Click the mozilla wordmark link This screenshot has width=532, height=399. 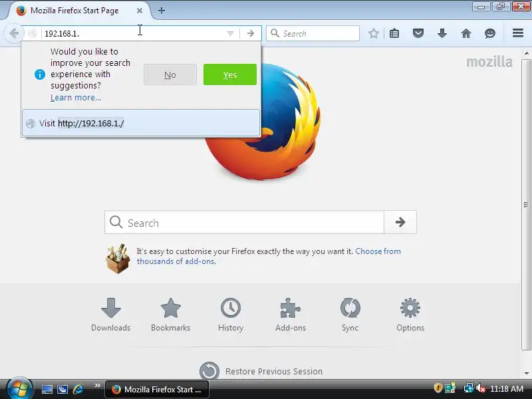[x=489, y=62]
